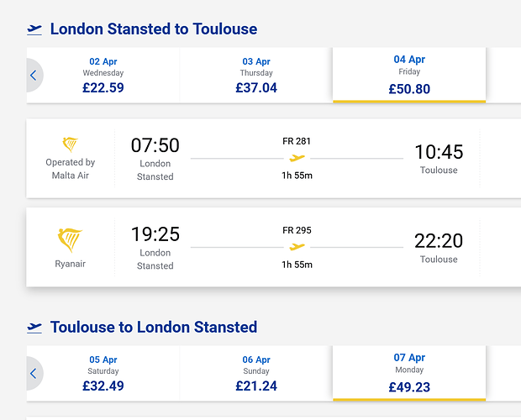Viewport: 521px width, 420px height.
Task: Choose the 19:25 flight FR 295 card
Action: click(273, 247)
